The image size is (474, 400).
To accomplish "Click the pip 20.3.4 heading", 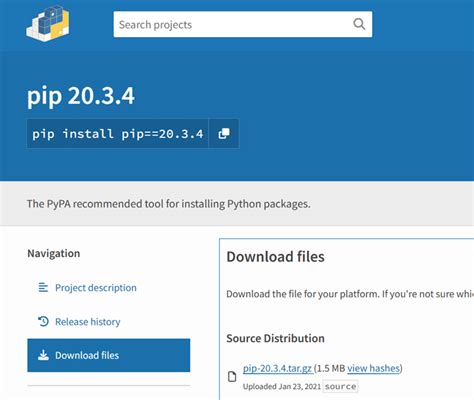I will [81, 96].
